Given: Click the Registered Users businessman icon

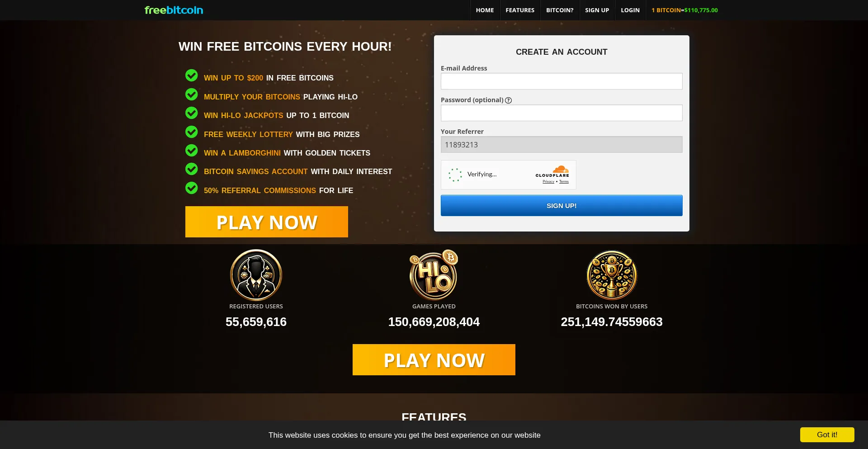Looking at the screenshot, I should coord(256,275).
